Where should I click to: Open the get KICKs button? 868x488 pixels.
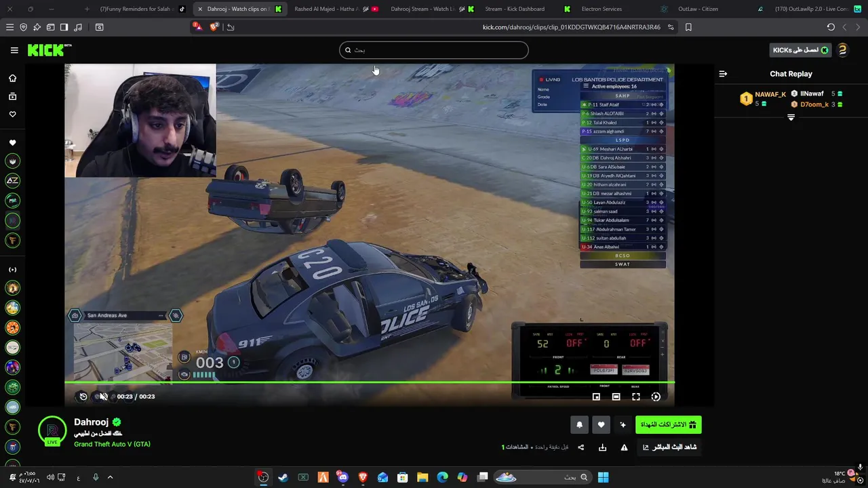click(800, 50)
